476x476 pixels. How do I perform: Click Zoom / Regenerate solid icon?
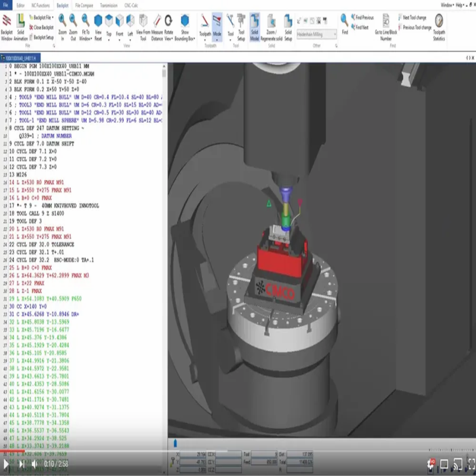coord(271,27)
